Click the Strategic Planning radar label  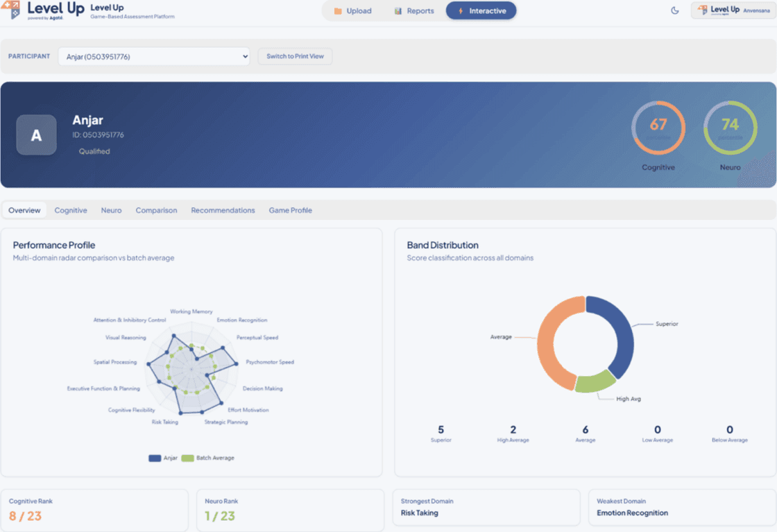click(x=226, y=422)
